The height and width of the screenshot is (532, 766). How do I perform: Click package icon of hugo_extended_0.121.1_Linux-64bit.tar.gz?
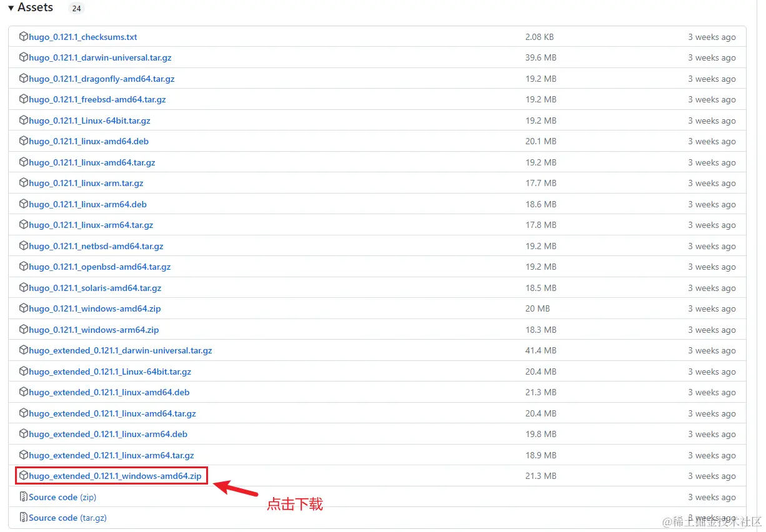pyautogui.click(x=24, y=372)
